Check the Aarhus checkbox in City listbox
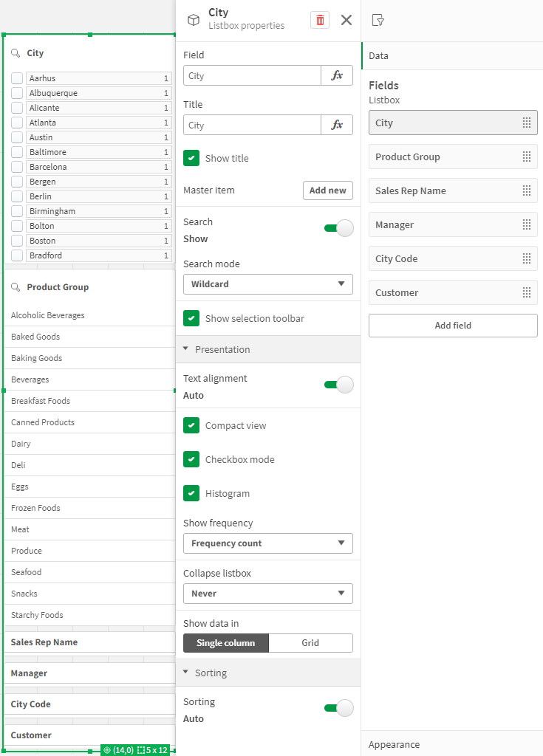The height and width of the screenshot is (756, 543). pyautogui.click(x=16, y=78)
